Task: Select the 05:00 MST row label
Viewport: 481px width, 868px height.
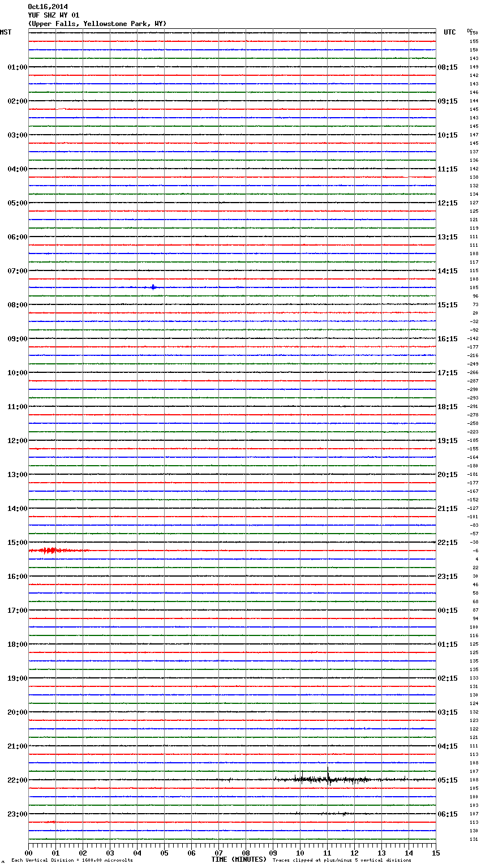Action: pyautogui.click(x=17, y=203)
